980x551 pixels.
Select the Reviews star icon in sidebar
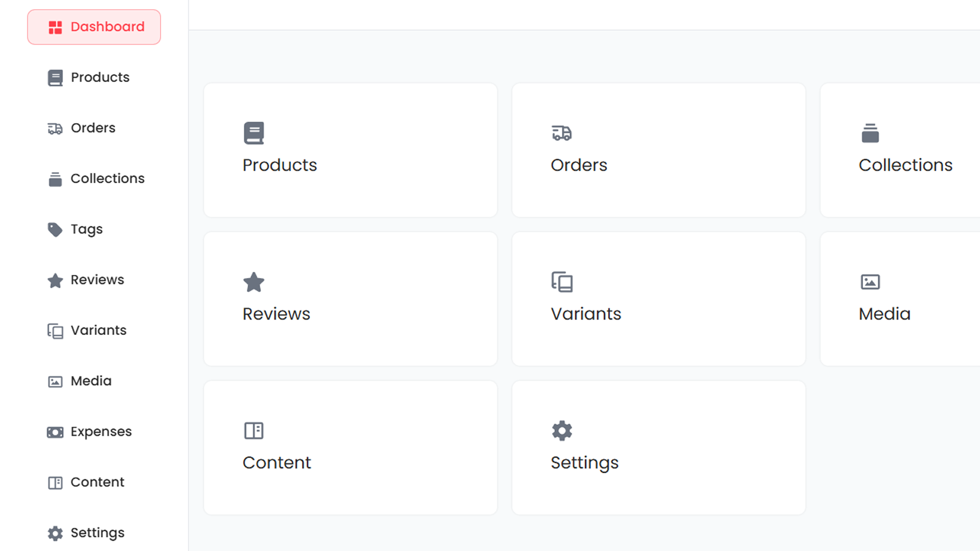55,280
